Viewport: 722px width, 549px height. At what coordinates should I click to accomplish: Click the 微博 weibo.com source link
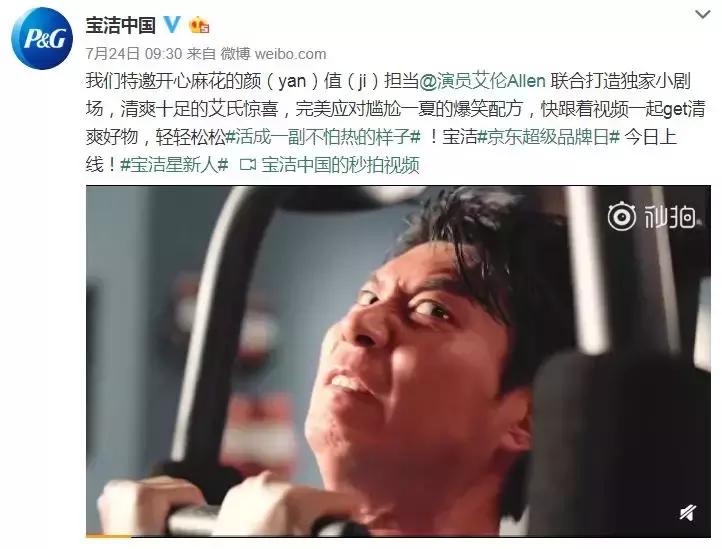pos(274,54)
